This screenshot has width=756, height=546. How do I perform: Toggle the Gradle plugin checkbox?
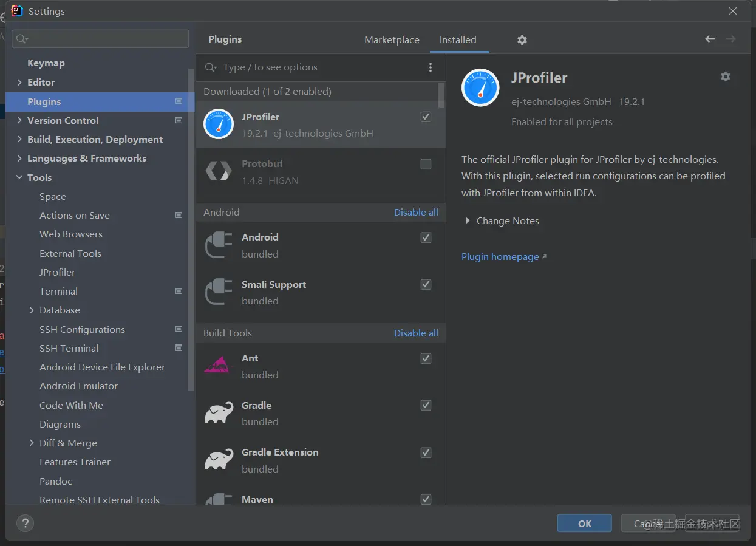pos(426,405)
